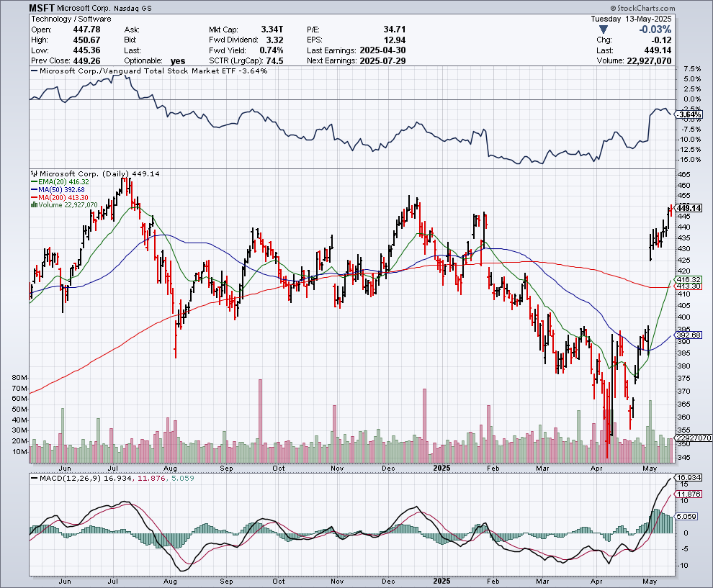The width and height of the screenshot is (713, 588).
Task: Click the "Ask:" label in the quote table
Action: click(132, 30)
